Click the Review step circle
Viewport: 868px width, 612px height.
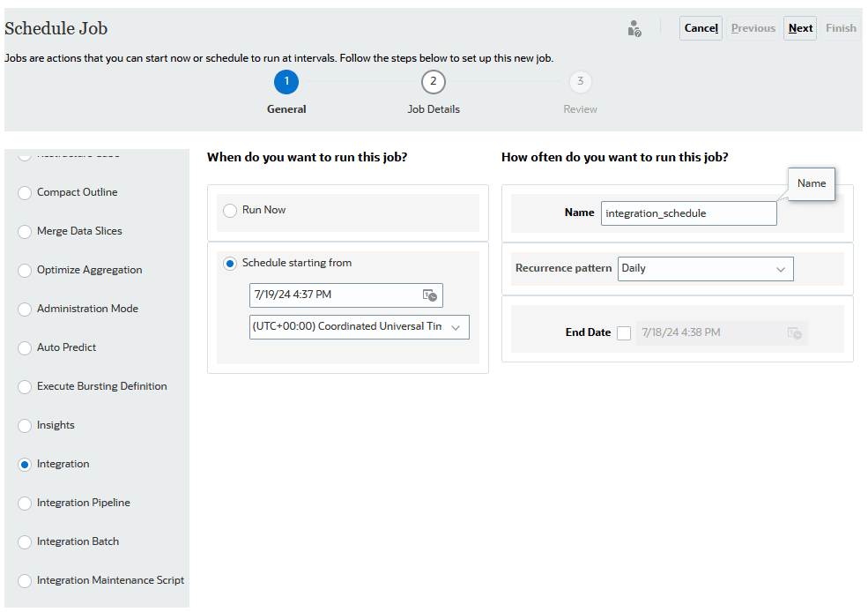click(580, 82)
